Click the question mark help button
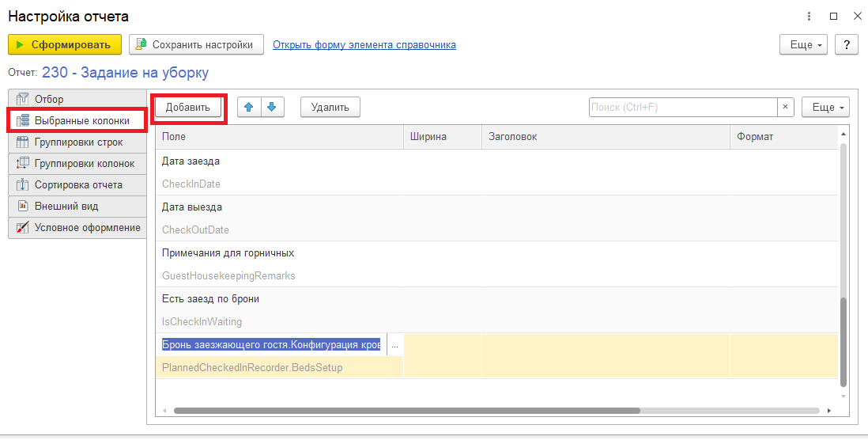Screen dimensions: 868x440 [847, 45]
